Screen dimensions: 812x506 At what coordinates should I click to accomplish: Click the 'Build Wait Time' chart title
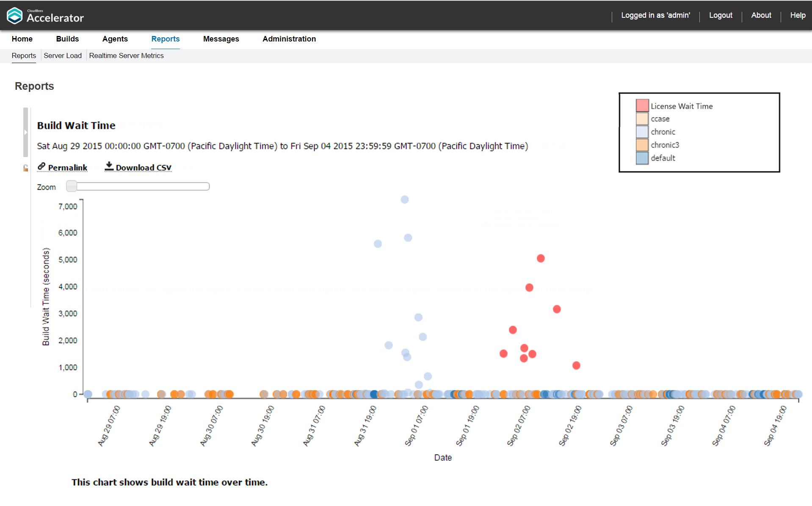pos(76,125)
